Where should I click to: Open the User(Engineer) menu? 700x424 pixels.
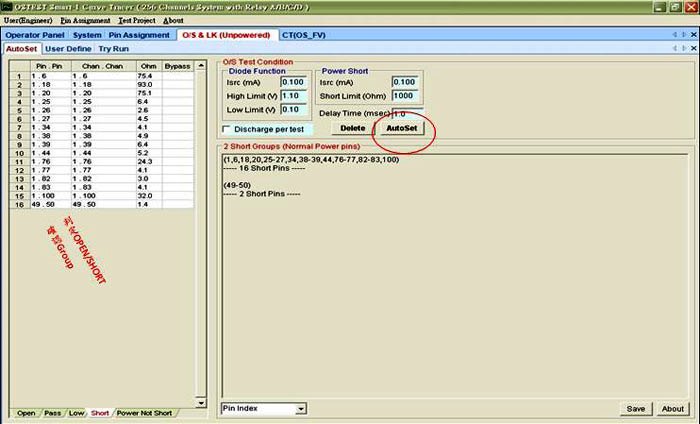tap(28, 20)
